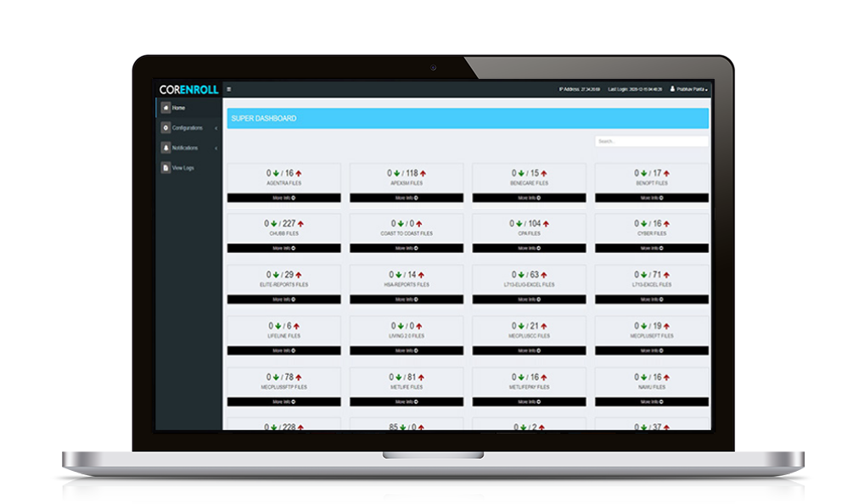Expand the Notifications submenu chevron
864x504 pixels.
coord(216,148)
